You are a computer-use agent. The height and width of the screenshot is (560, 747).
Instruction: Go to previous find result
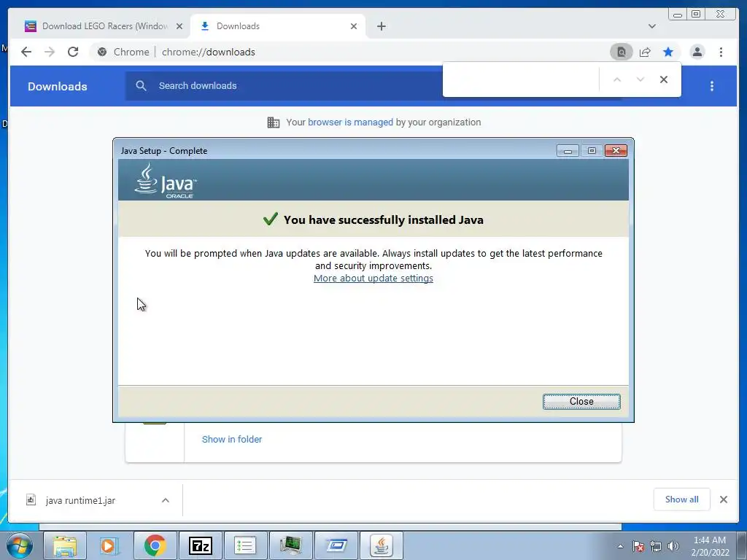(617, 79)
